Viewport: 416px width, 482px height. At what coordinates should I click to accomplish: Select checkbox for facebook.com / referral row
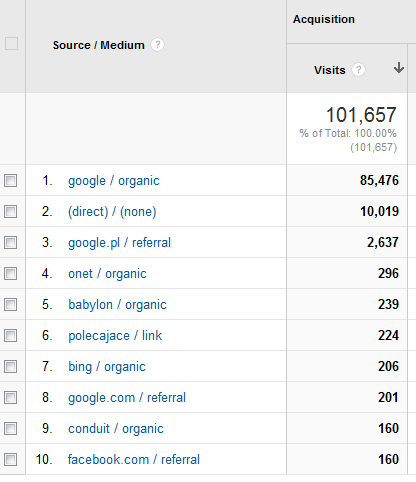pyautogui.click(x=10, y=459)
